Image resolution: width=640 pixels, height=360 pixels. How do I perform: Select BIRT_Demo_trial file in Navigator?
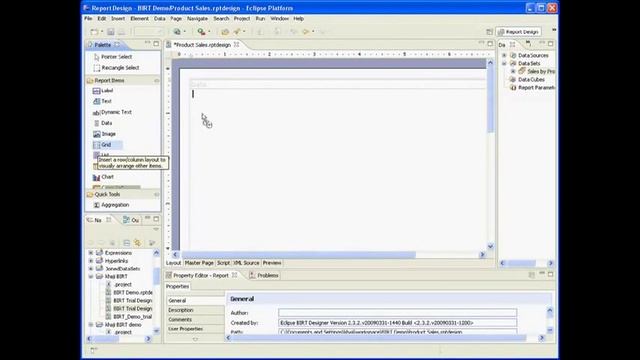129,317
